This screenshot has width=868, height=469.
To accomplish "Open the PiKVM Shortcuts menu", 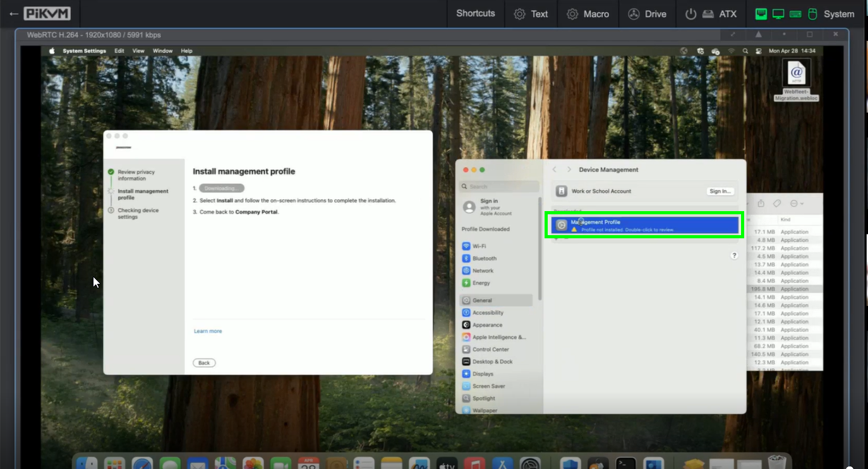I will (476, 14).
